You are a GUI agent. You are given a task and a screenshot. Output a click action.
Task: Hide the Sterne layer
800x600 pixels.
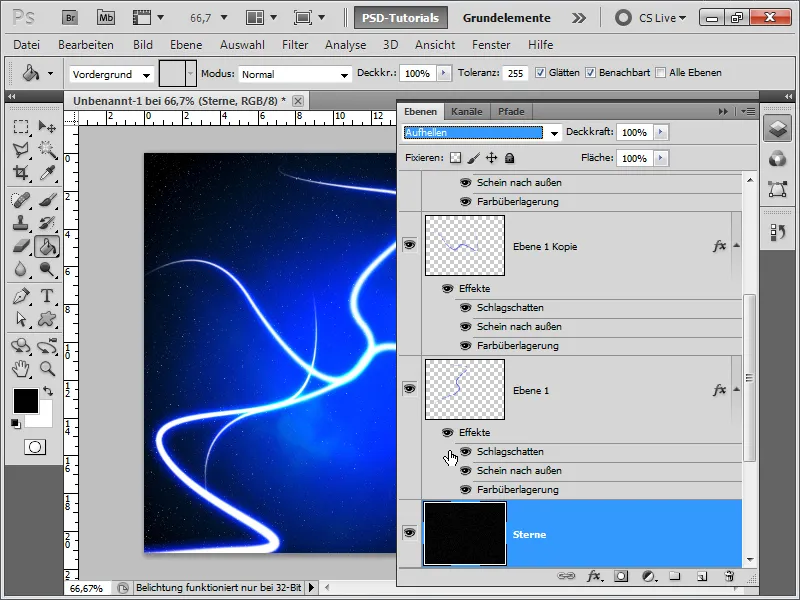(x=409, y=533)
